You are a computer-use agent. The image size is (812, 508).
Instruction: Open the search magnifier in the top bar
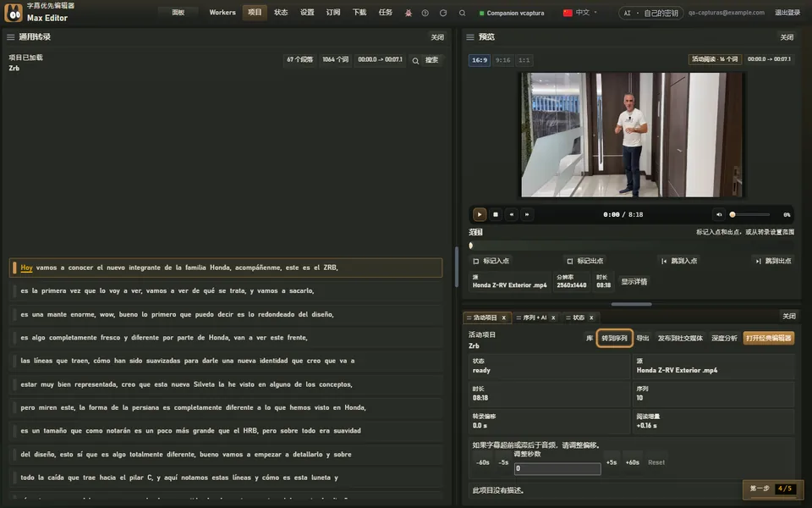click(x=462, y=13)
